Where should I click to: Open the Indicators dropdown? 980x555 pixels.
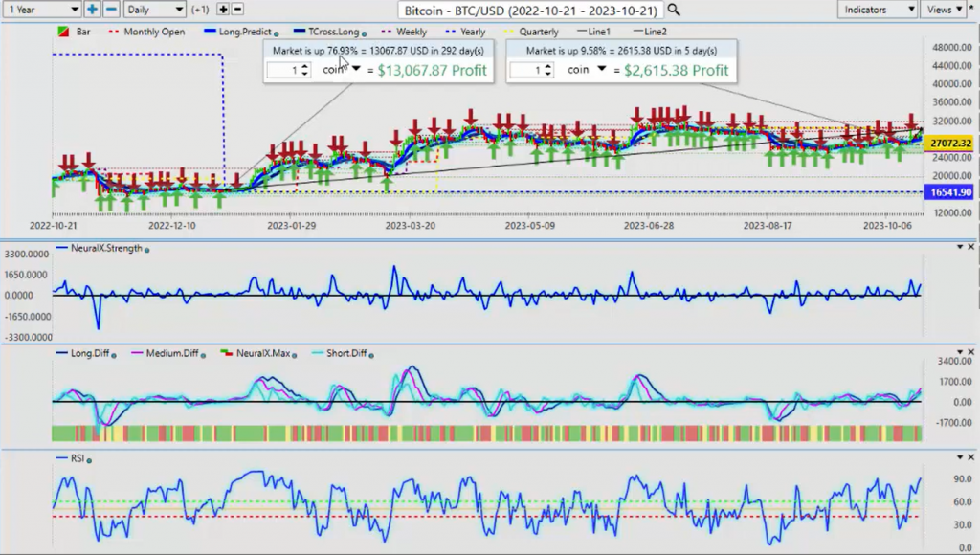click(x=877, y=10)
